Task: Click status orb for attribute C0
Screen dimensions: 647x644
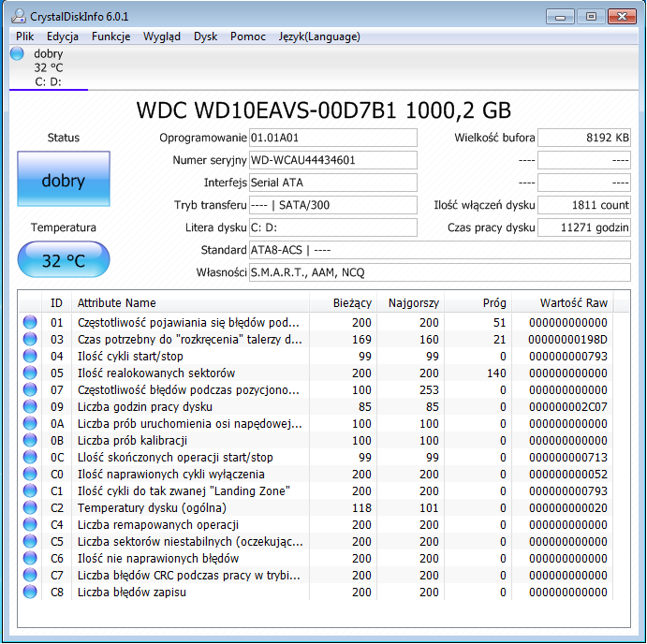Action: pos(30,474)
